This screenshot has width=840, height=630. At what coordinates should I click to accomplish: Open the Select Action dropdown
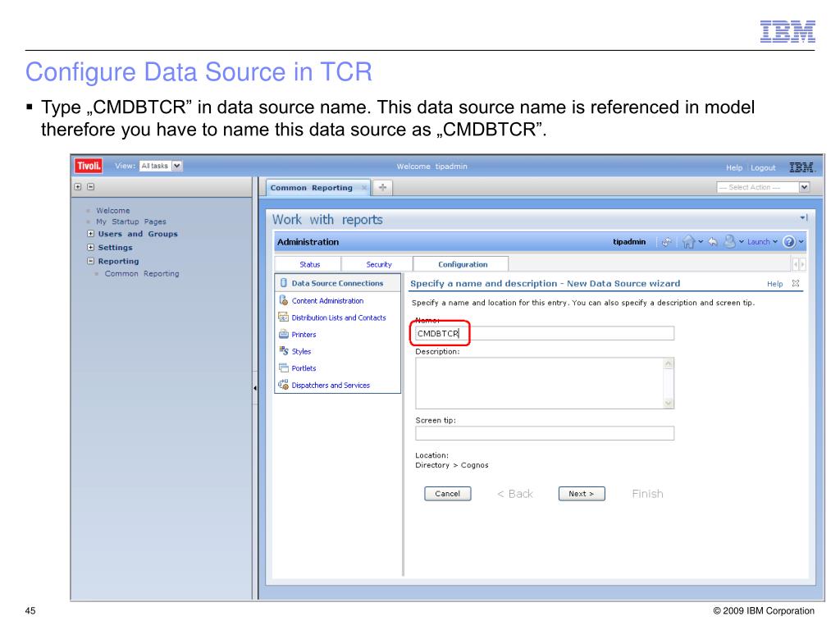[x=762, y=187]
